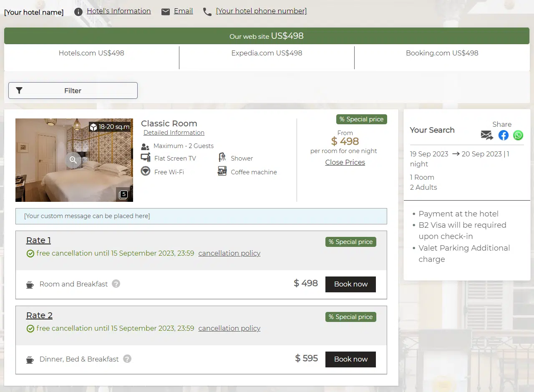Open Rate 1 cancellation policy link
Screen dimensions: 534x392
click(x=229, y=253)
